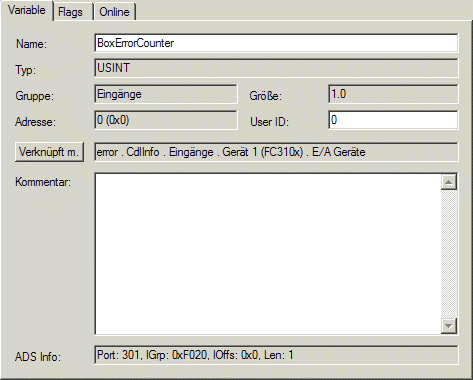Viewport: 473px width, 380px height.
Task: Click the User ID: label
Action: point(269,122)
